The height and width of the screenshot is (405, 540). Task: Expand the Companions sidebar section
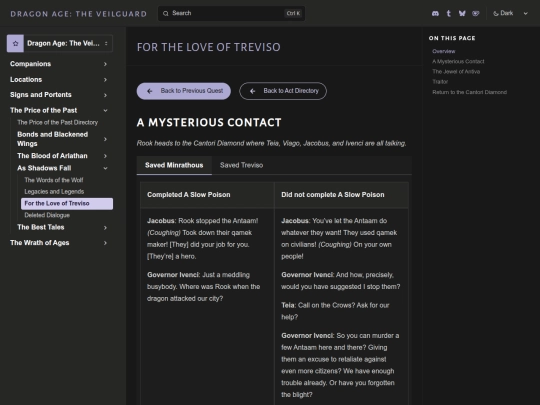coord(59,64)
